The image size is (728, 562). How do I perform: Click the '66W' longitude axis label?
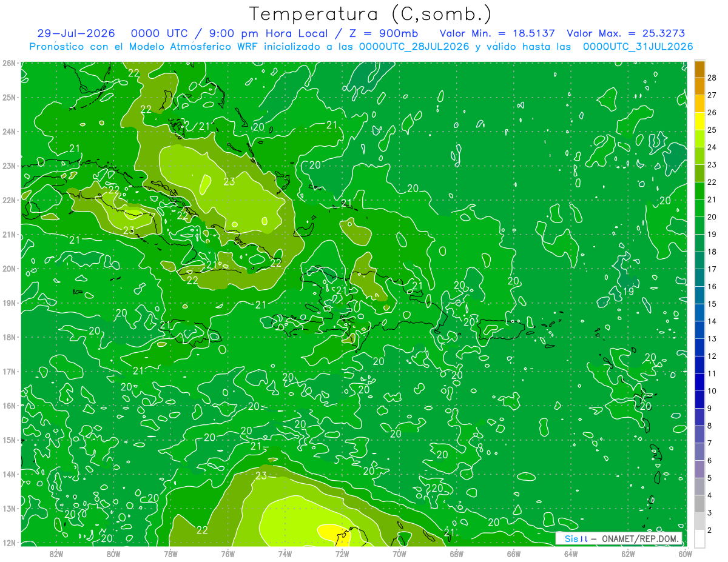coord(514,553)
